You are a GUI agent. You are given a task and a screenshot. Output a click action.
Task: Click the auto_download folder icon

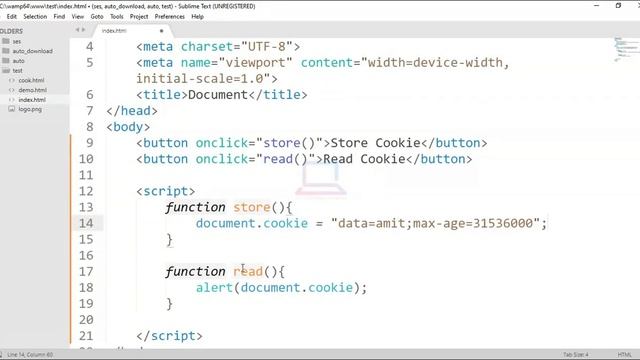click(x=6, y=51)
